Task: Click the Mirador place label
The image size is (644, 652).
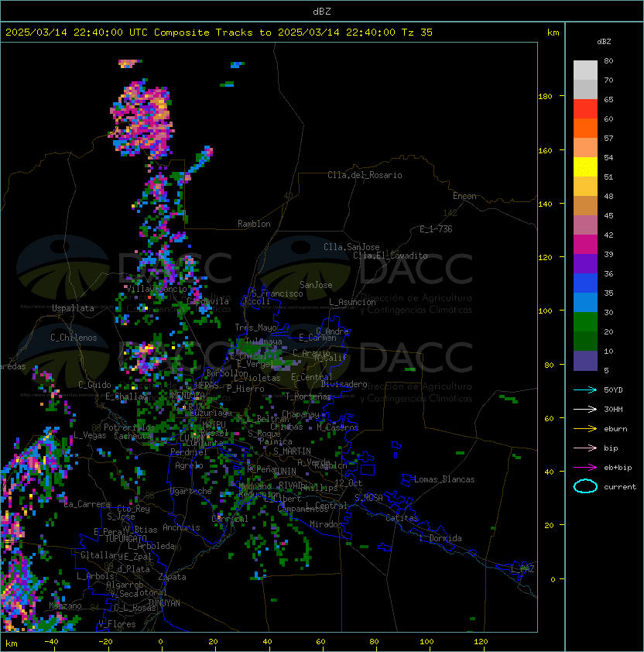Action: point(326,524)
